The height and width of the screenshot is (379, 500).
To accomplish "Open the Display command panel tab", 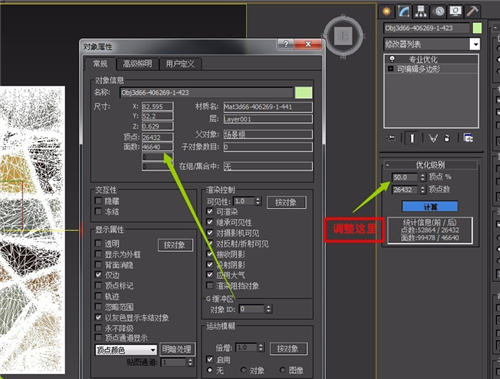I will click(x=456, y=12).
